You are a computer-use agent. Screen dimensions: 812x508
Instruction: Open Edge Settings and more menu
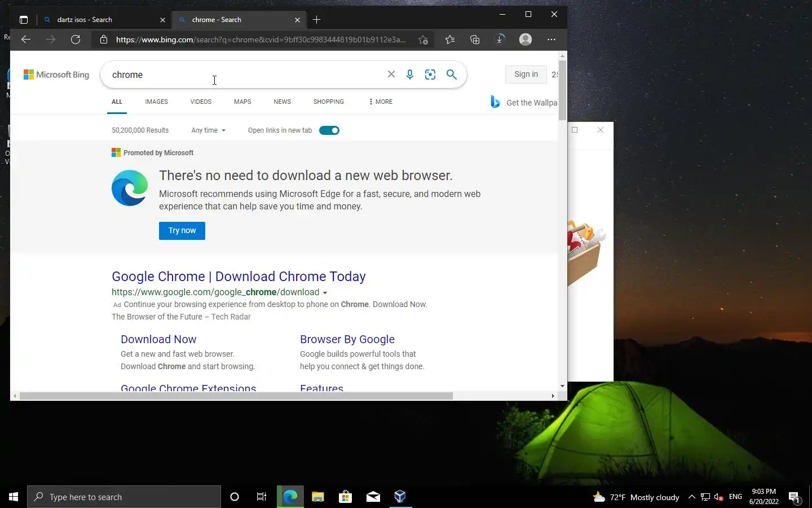pos(551,40)
